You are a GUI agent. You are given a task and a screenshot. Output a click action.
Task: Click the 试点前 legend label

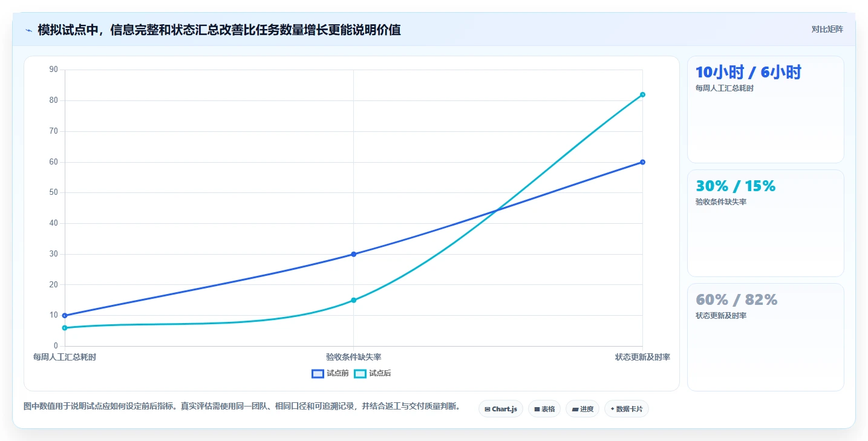(338, 374)
